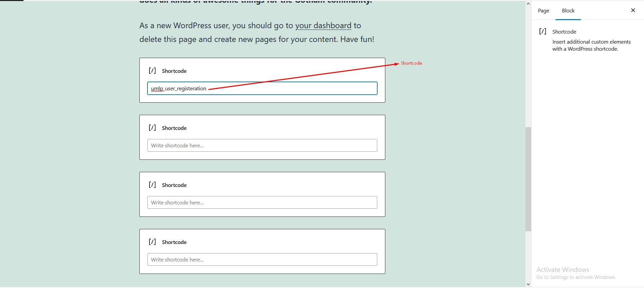Click the first block's Shortcode label
Image resolution: width=644 pixels, height=289 pixels.
[174, 71]
